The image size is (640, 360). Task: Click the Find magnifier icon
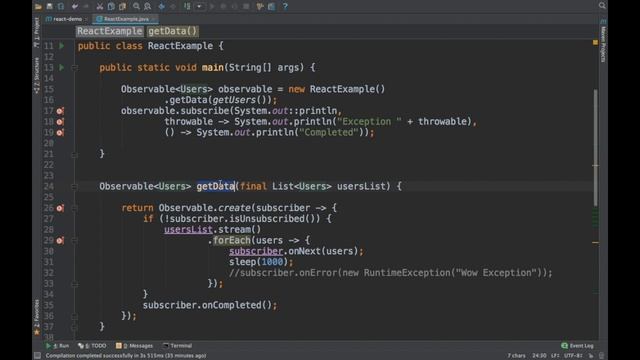click(x=136, y=7)
